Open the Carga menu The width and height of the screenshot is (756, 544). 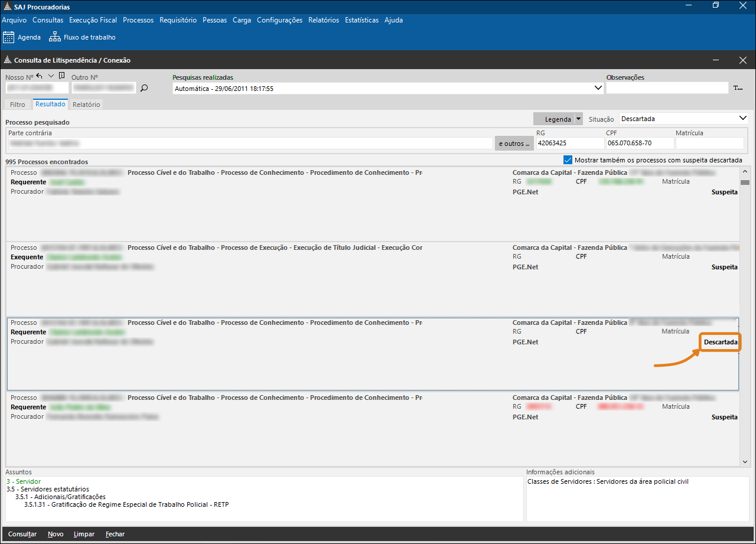(242, 20)
